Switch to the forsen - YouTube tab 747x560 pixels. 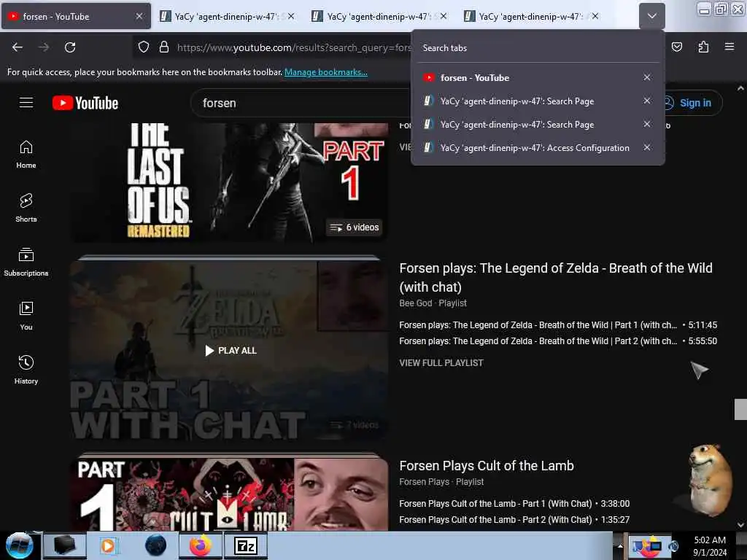[x=76, y=16]
